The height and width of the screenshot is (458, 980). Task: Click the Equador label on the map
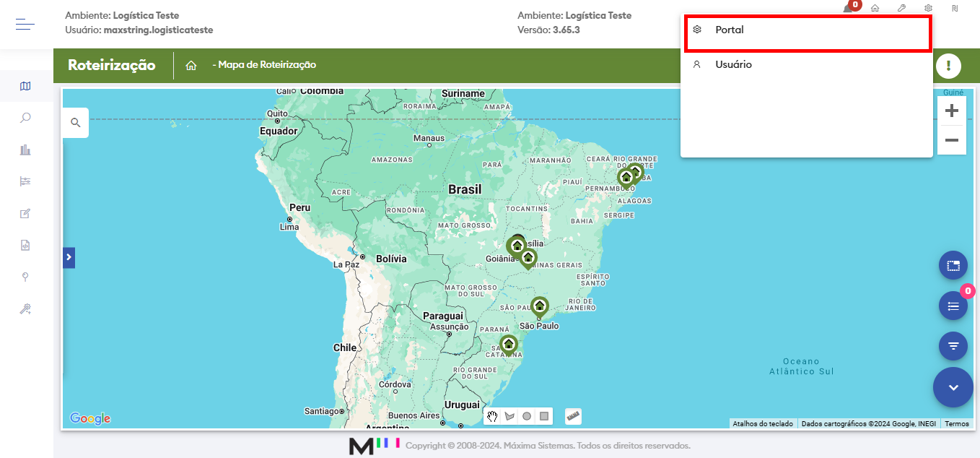point(279,131)
